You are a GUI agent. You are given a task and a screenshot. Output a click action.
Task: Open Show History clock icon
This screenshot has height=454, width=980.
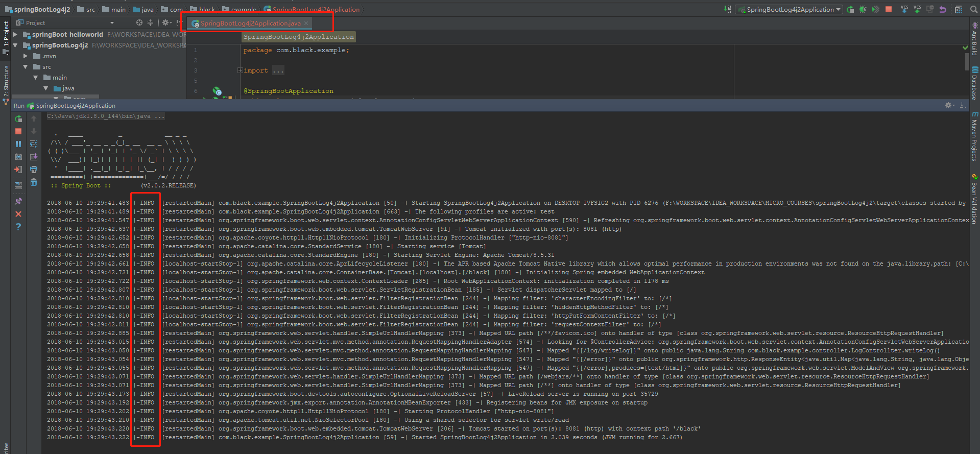click(930, 9)
